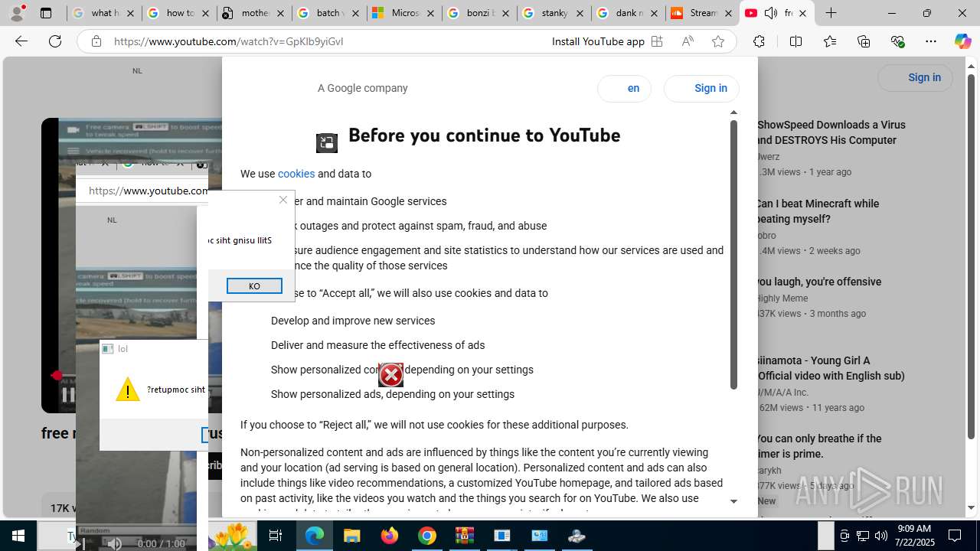
Task: Close the small mirrored message box
Action: [x=283, y=200]
